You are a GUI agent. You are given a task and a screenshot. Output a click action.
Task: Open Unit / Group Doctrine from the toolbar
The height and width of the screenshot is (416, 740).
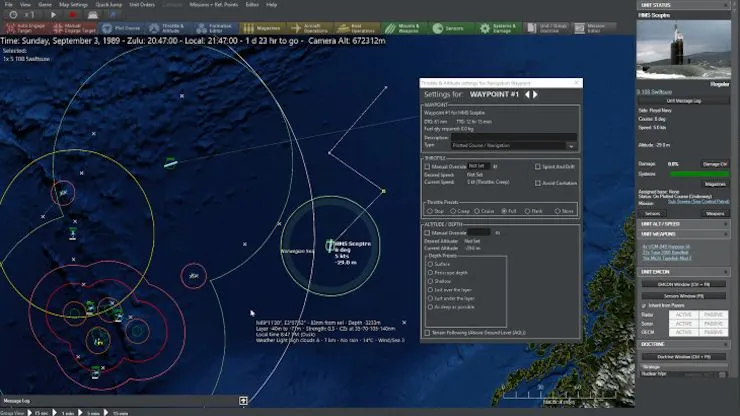(x=547, y=28)
